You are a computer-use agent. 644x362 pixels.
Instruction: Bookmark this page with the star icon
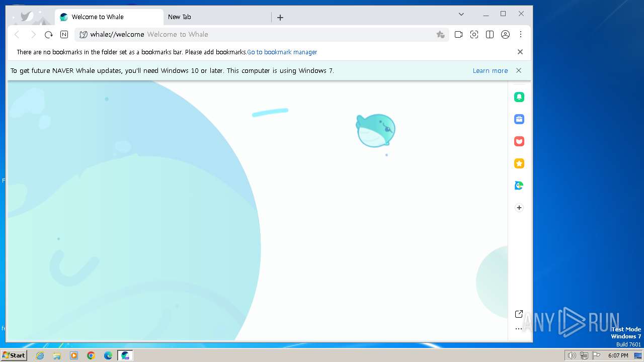pos(441,35)
